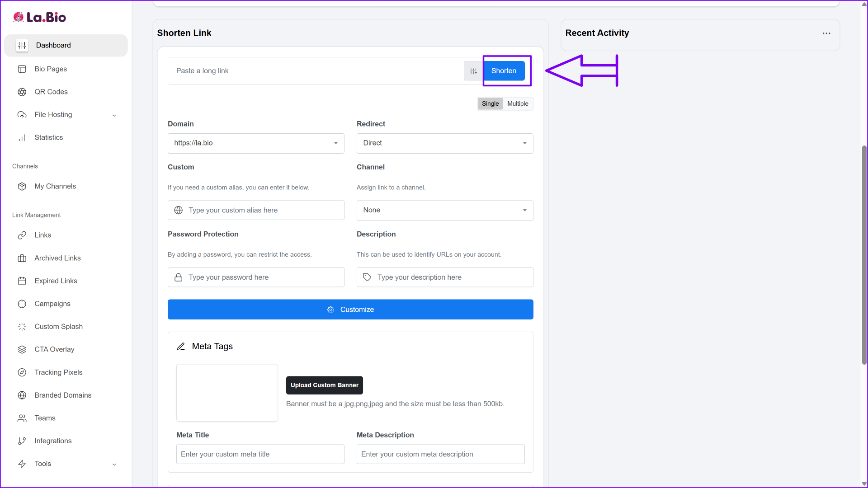Expand the Channel dropdown set to None
Screen dimensions: 868x488
coord(444,210)
